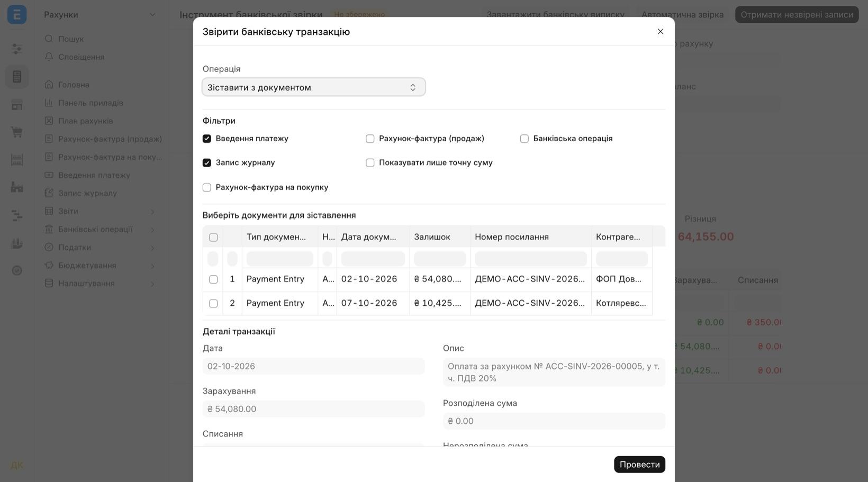Select the calculator accounting icon in left rail
This screenshot has width=868, height=482.
pos(17,77)
